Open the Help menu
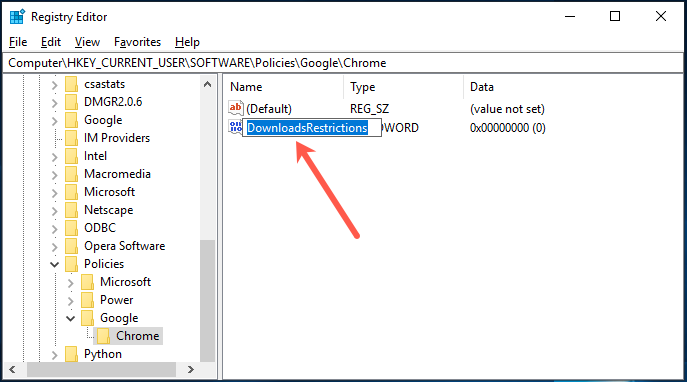Viewport: 687px width, 382px height. coord(187,42)
